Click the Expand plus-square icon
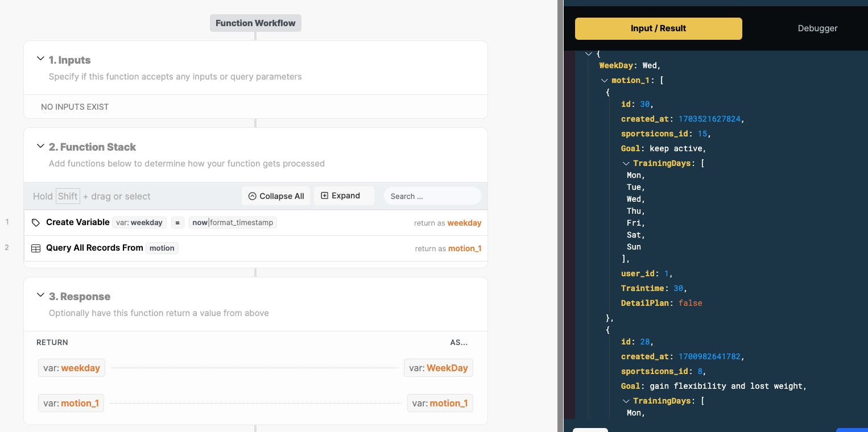Screen dimensions: 868x432 tap(325, 196)
